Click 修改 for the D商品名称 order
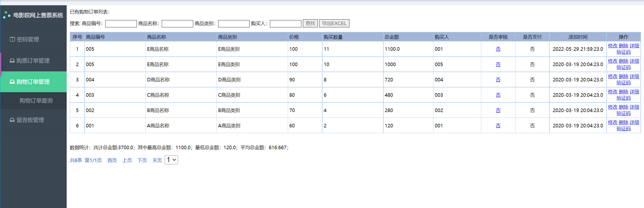The height and width of the screenshot is (208, 644). tap(613, 76)
